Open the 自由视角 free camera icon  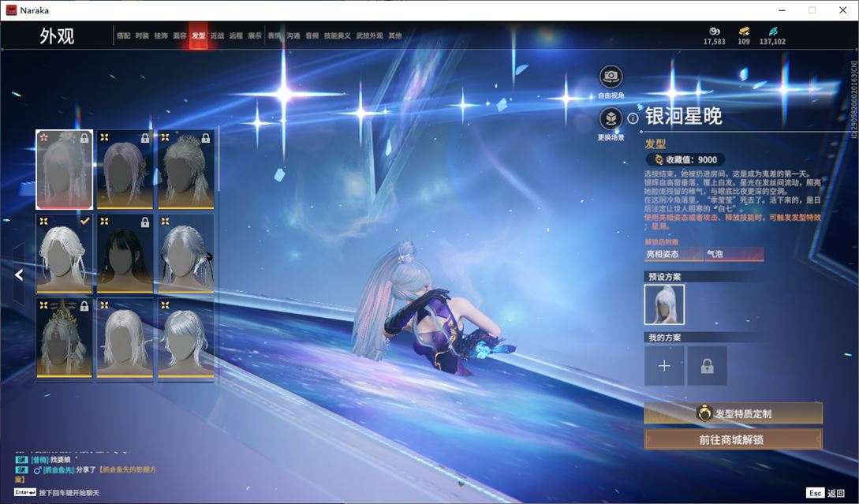point(611,77)
